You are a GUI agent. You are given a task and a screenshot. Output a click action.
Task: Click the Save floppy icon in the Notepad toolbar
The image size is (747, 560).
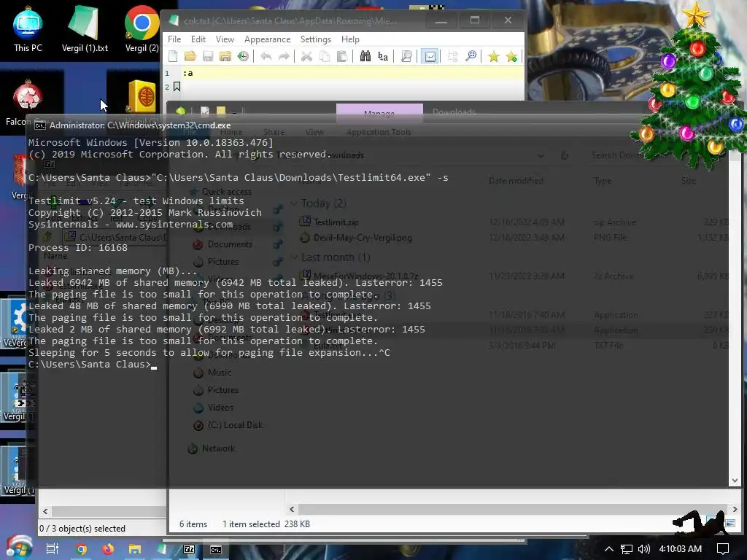coord(208,57)
